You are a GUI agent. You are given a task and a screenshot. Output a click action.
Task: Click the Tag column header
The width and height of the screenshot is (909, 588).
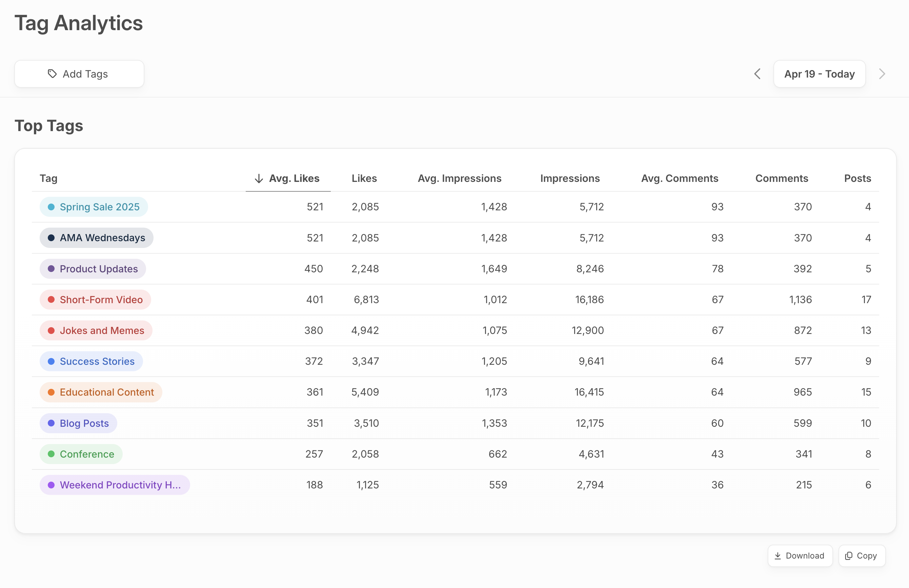(x=48, y=178)
